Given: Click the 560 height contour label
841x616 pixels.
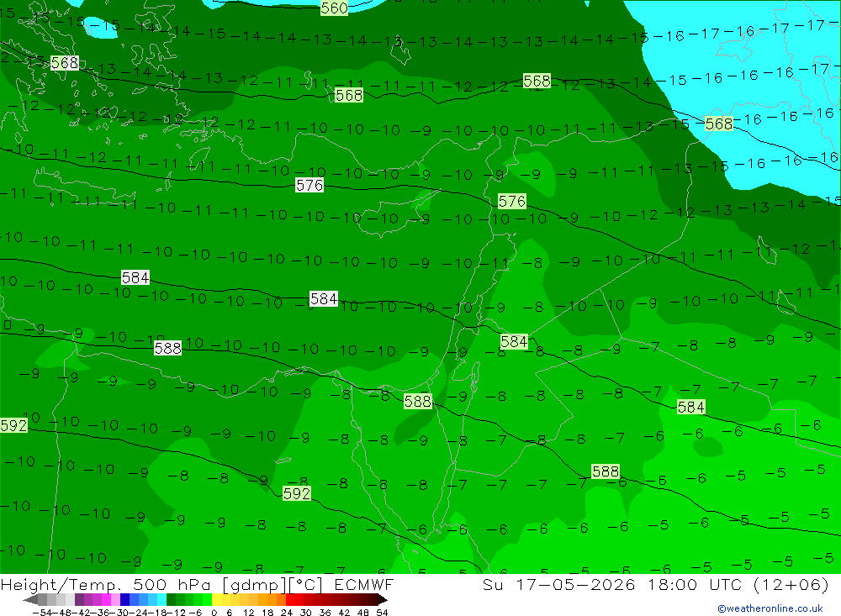Looking at the screenshot, I should 334,8.
